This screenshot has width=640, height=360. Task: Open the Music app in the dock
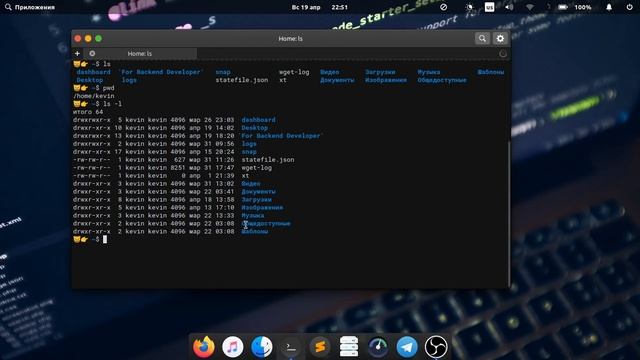click(x=233, y=347)
